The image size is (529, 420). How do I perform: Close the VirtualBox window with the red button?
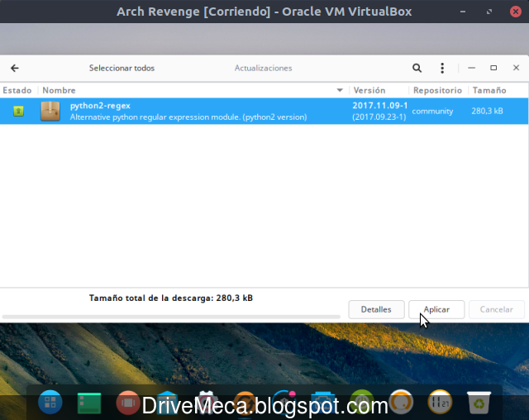coord(516,12)
